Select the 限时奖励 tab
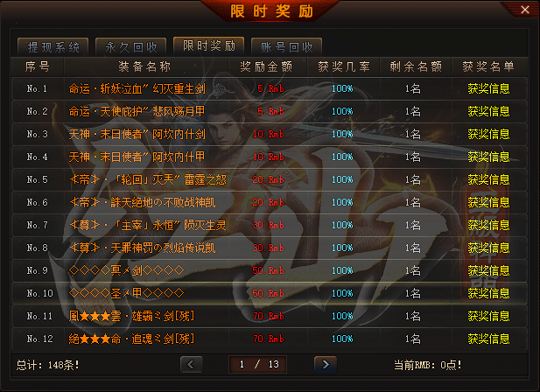Image resolution: width=540 pixels, height=392 pixels. click(208, 45)
